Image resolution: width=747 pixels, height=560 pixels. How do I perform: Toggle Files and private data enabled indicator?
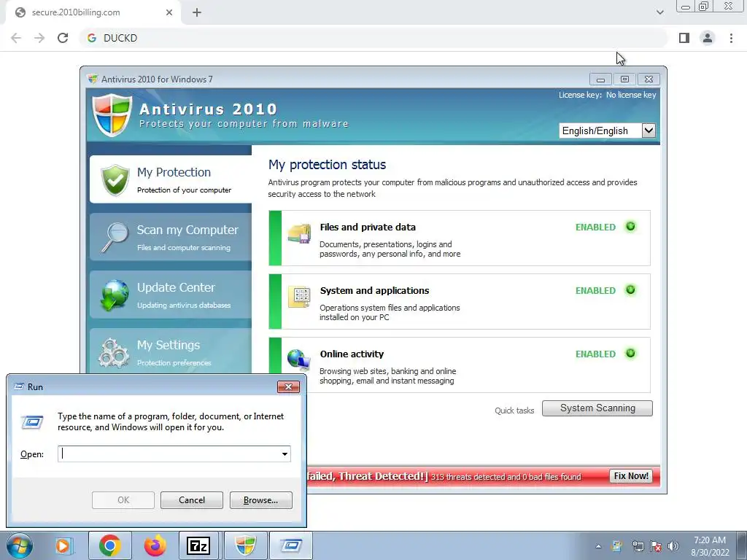(x=630, y=227)
